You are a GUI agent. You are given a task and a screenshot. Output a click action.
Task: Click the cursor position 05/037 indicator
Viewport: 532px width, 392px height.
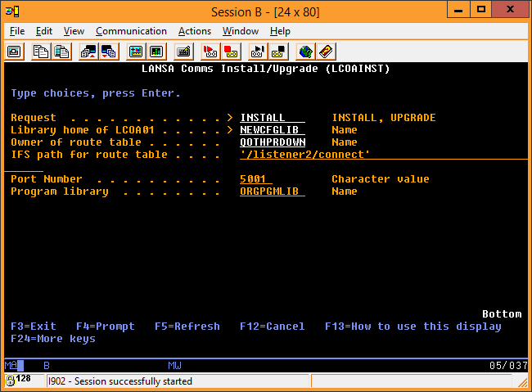pos(508,366)
